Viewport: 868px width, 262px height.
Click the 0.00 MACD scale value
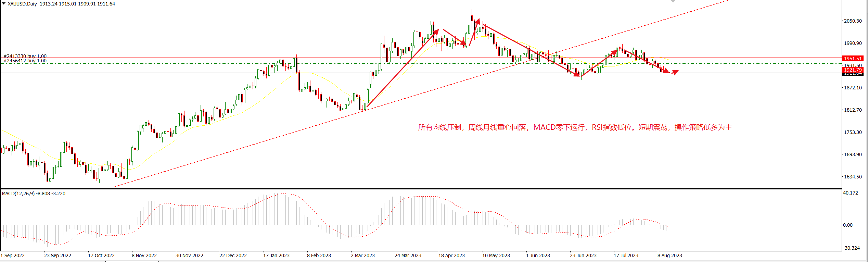[848, 225]
